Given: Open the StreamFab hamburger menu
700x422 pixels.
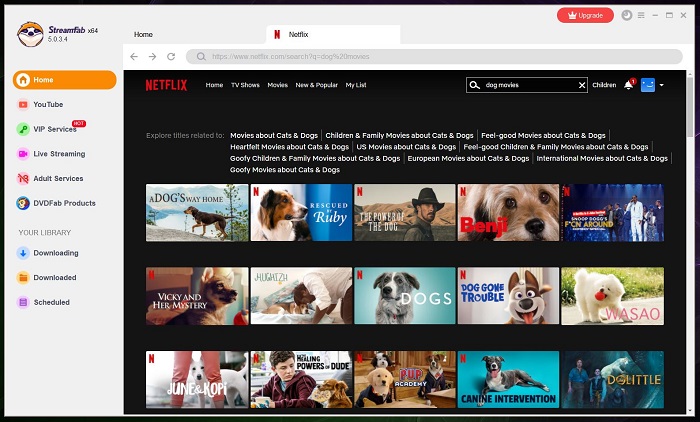Looking at the screenshot, I should [x=641, y=15].
